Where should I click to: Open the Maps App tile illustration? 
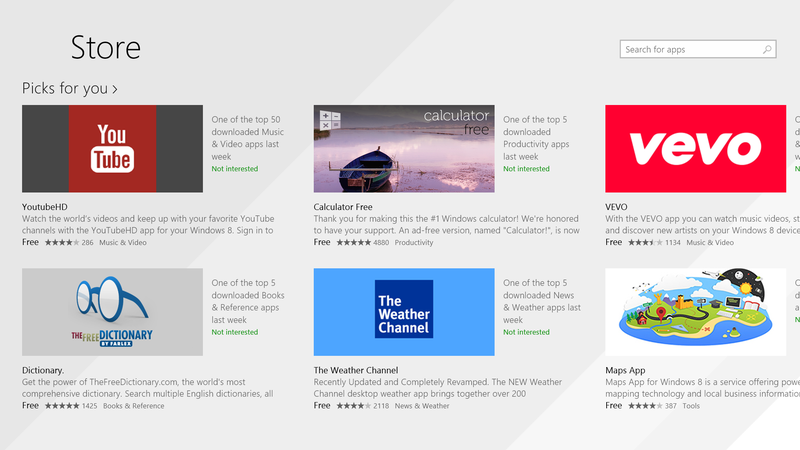pos(695,312)
